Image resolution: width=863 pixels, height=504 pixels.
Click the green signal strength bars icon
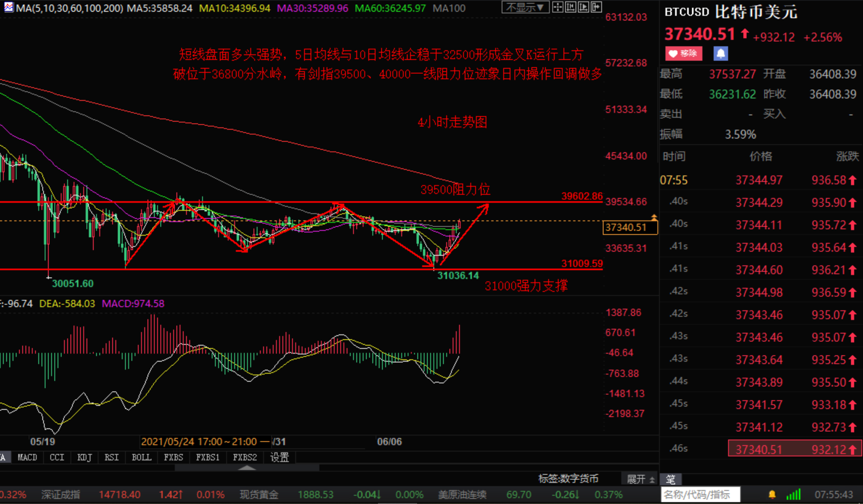click(793, 495)
